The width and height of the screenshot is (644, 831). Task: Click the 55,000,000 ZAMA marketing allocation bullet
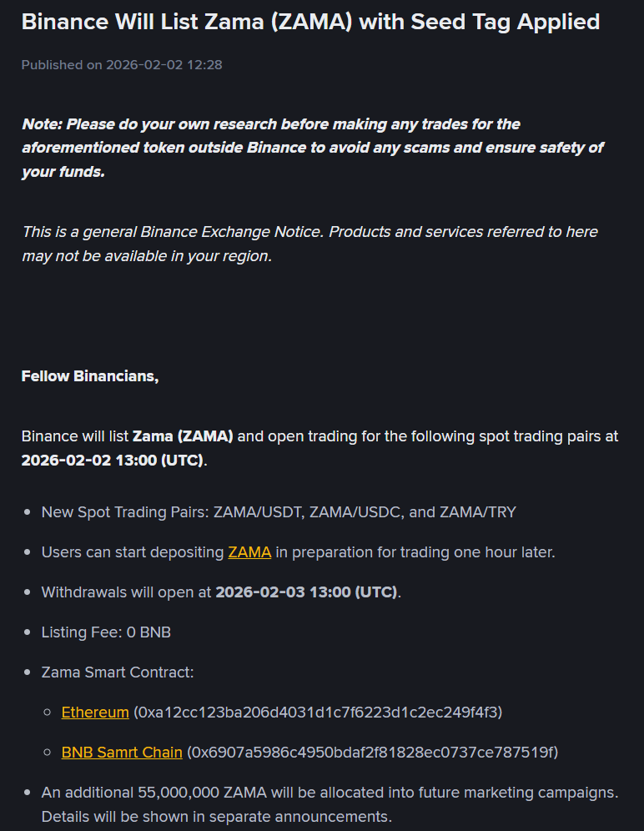[330, 803]
